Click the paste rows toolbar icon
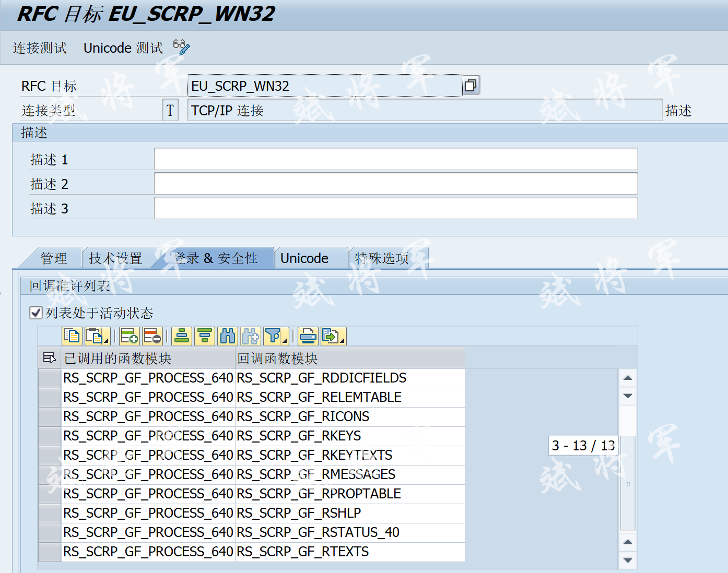This screenshot has width=728, height=573. [97, 336]
